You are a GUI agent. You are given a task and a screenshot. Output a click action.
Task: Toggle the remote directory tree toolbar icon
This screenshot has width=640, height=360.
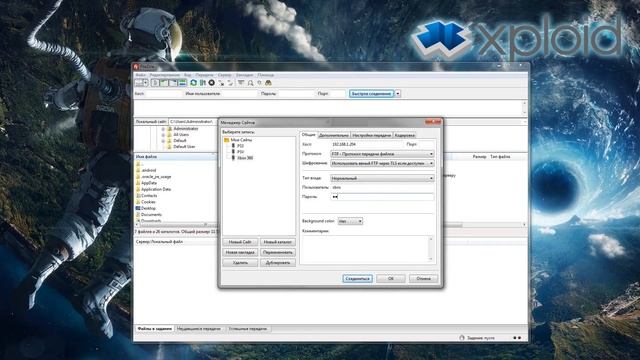click(173, 83)
